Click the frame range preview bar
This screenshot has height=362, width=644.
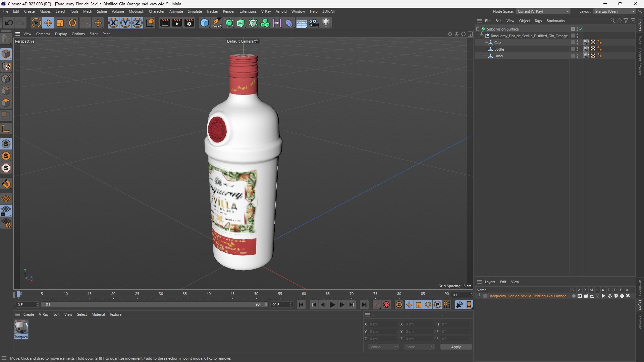click(154, 304)
